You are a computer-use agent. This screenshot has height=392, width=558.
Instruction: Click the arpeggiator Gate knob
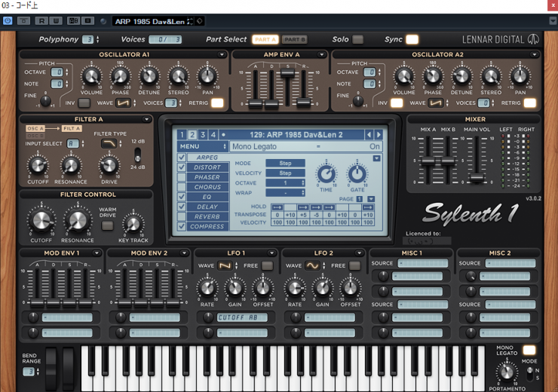[x=357, y=174]
